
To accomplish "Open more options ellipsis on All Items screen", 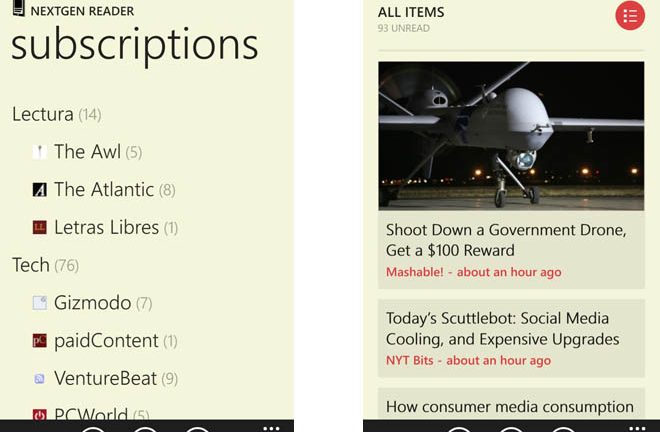I will tap(636, 426).
